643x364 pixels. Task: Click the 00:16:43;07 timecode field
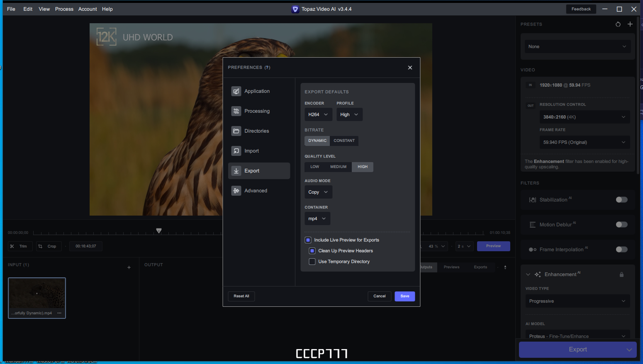[86, 246]
